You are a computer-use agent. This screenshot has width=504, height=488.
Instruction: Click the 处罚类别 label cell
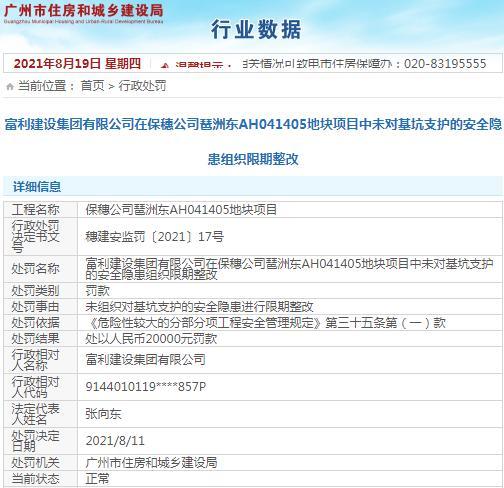pyautogui.click(x=40, y=291)
